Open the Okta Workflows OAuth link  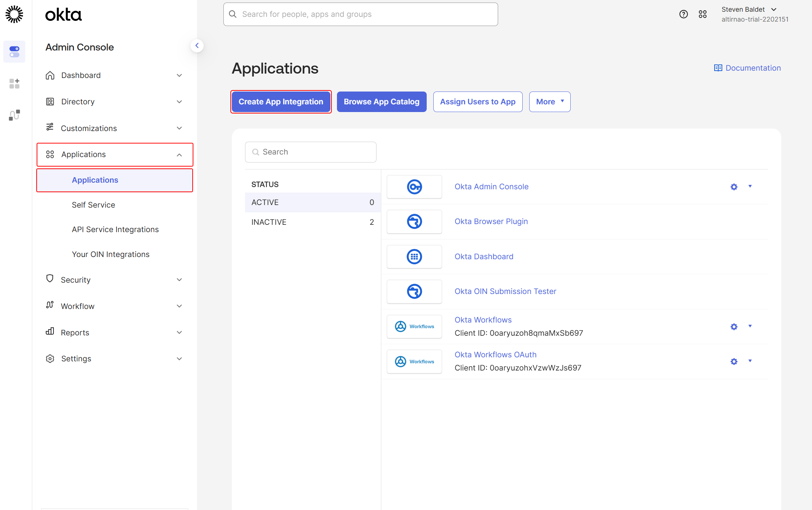pos(496,355)
